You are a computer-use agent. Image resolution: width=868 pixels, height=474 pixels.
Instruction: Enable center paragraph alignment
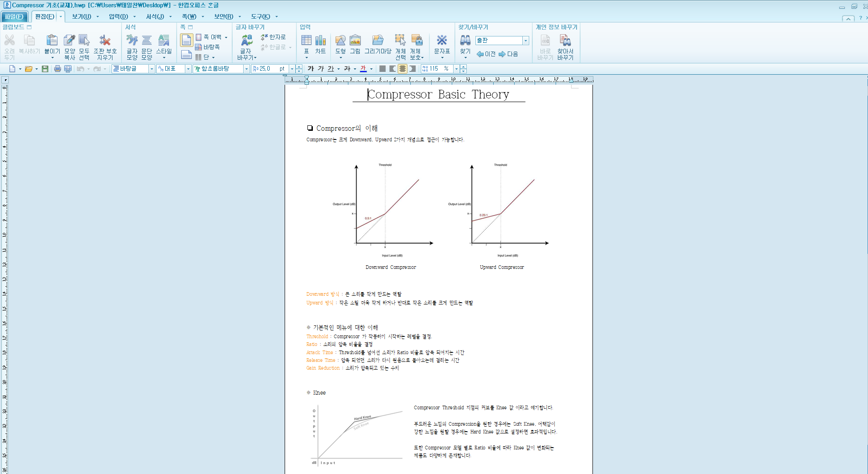(x=403, y=69)
